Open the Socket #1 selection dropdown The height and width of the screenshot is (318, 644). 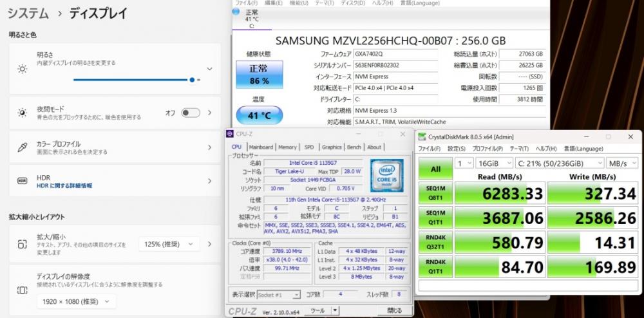tap(279, 295)
